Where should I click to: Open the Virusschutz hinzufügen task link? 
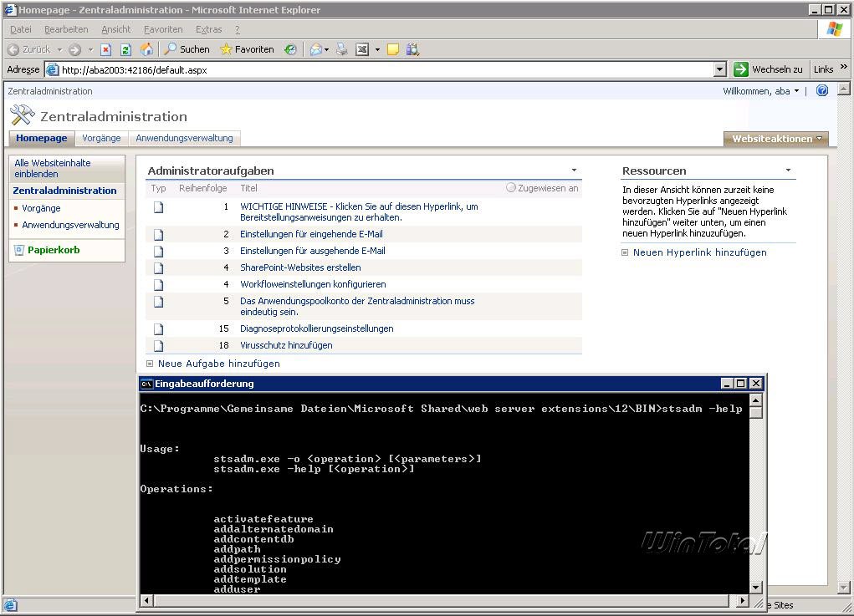coord(286,345)
